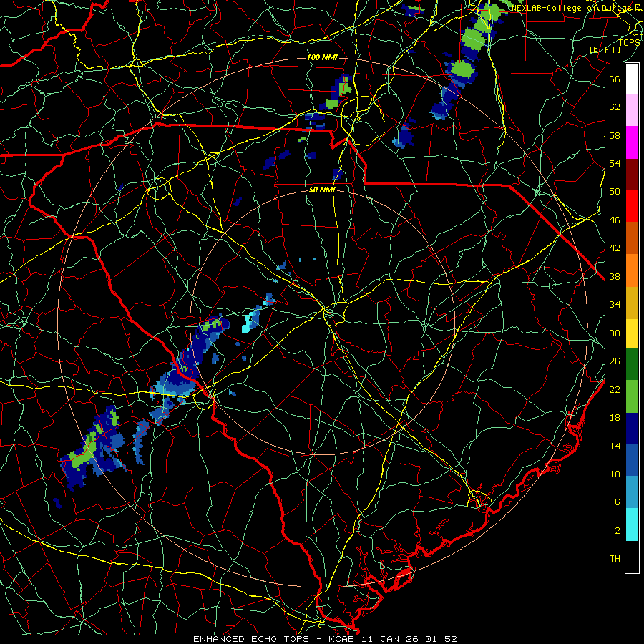The height and width of the screenshot is (644, 644).
Task: Click the black TH legend swatch
Action: (x=632, y=557)
